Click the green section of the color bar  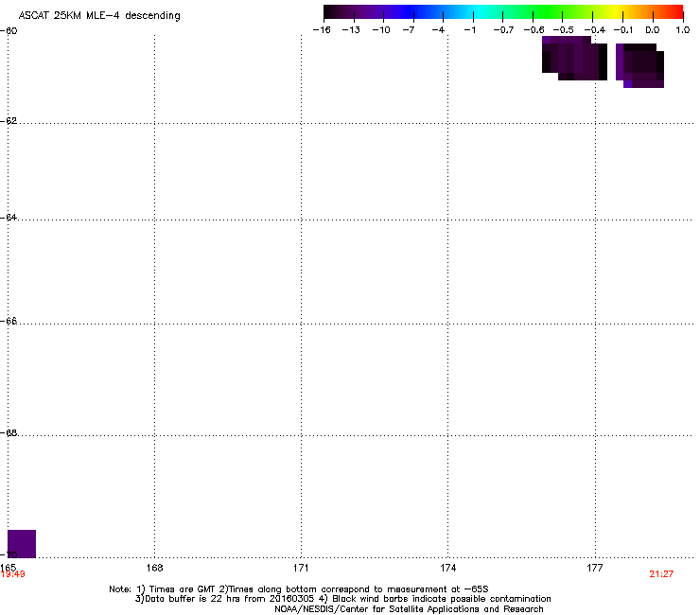pyautogui.click(x=549, y=11)
